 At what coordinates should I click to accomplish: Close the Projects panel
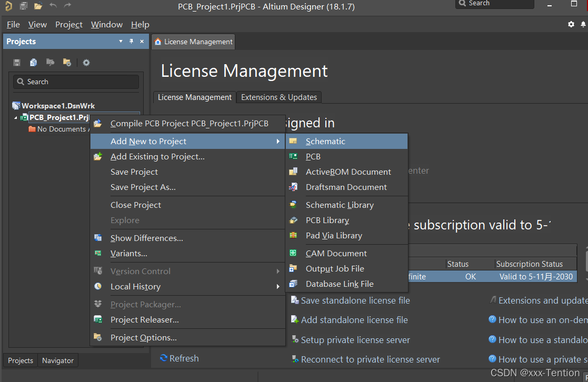tap(142, 41)
